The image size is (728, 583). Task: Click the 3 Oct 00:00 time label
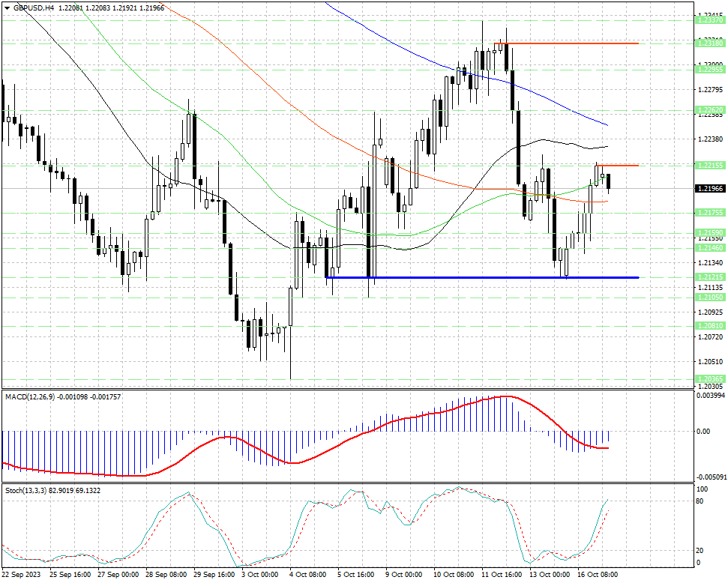(260, 575)
